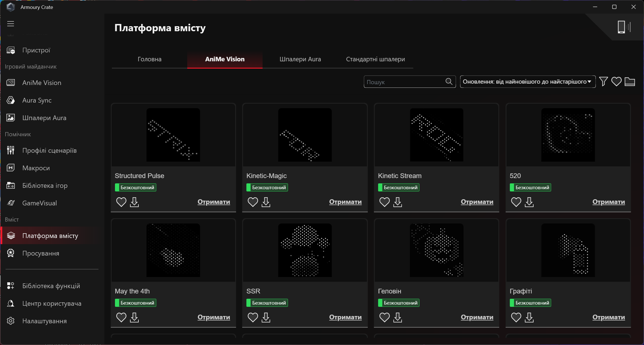Click the search magnifier icon
The width and height of the screenshot is (644, 345).
[449, 81]
